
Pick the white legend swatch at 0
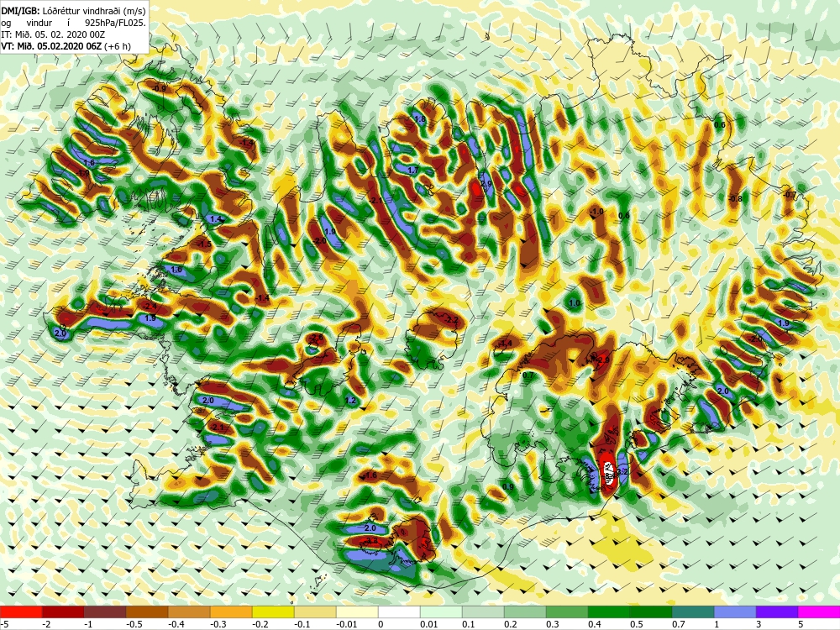coord(399,612)
